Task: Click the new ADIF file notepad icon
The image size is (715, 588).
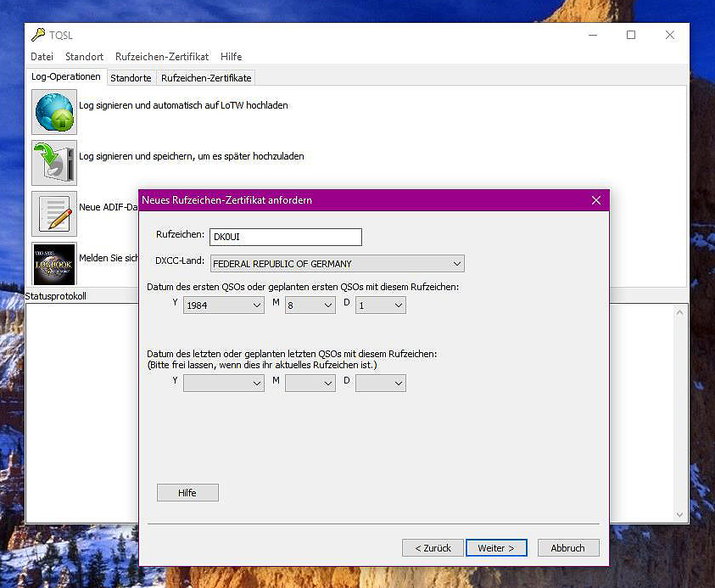Action: tap(53, 214)
